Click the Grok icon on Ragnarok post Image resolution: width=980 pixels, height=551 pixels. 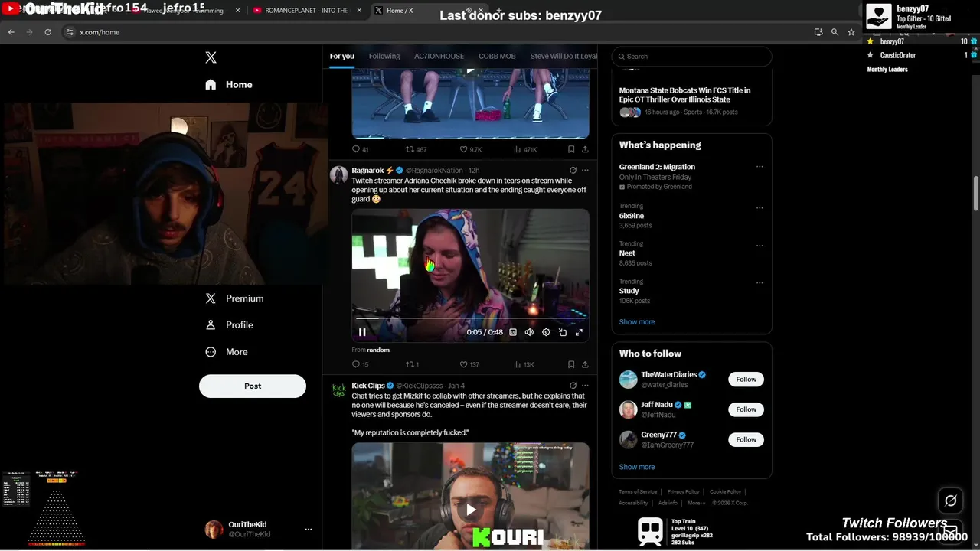573,171
